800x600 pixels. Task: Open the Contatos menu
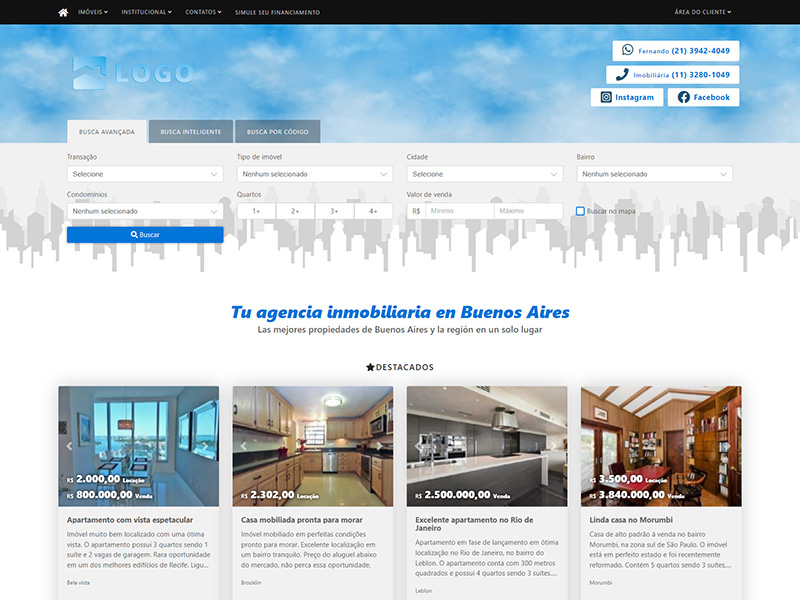203,12
